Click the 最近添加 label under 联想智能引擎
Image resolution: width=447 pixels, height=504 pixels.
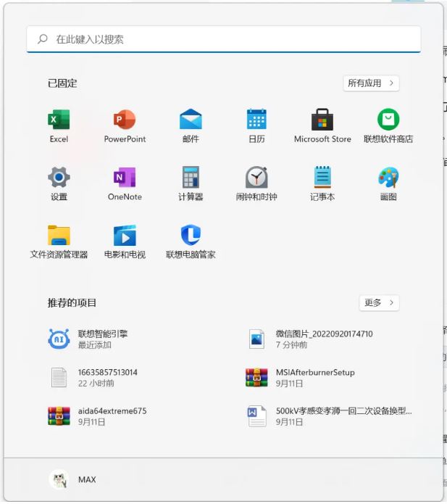[95, 345]
